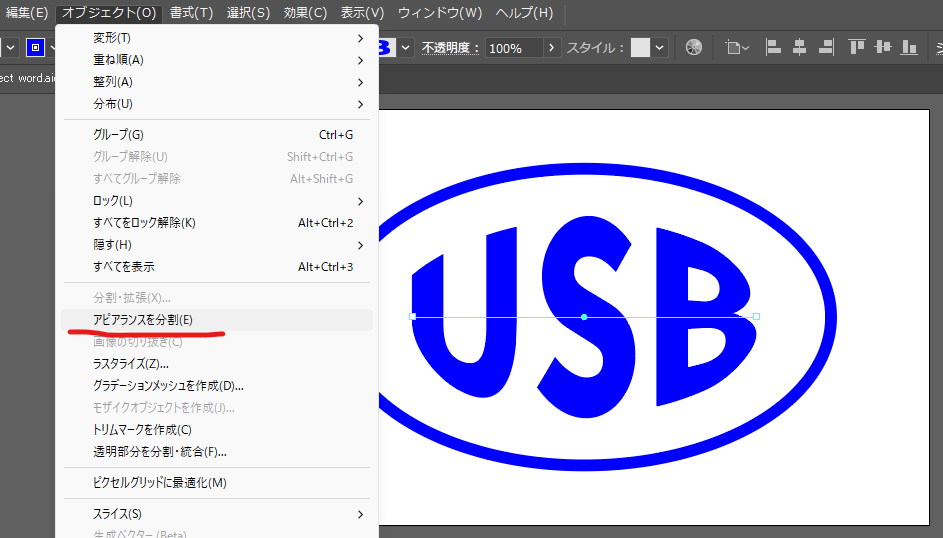Open the Align To selection options icon
943x538 pixels.
pos(737,47)
